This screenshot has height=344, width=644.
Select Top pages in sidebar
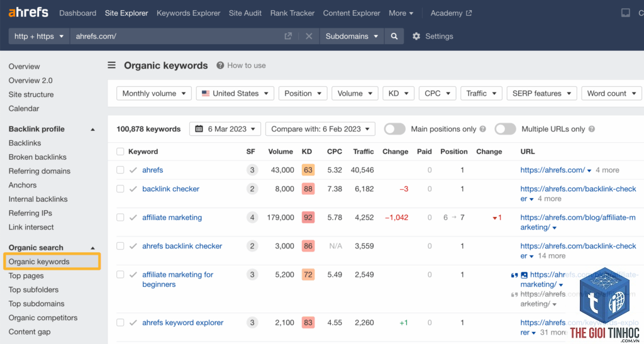pos(26,276)
